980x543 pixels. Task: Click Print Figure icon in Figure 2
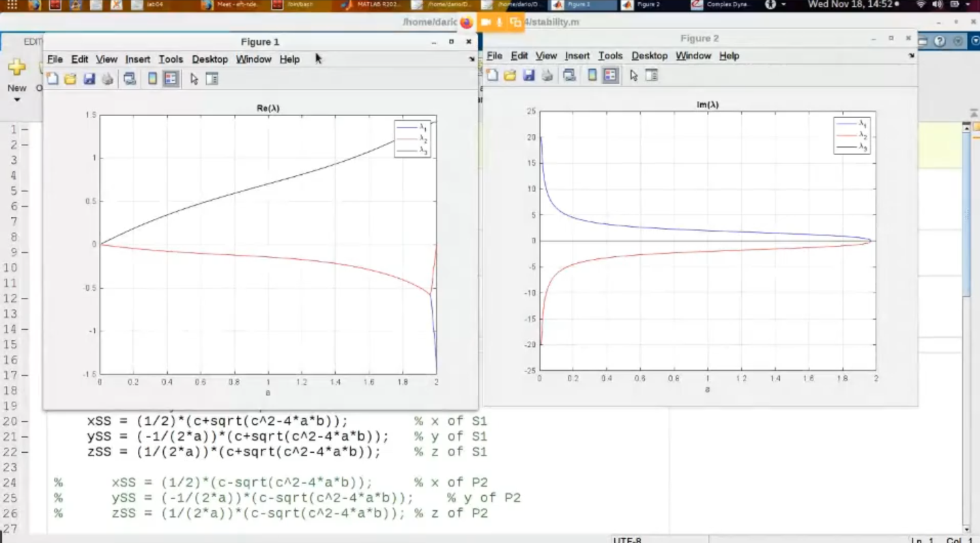[x=547, y=76]
